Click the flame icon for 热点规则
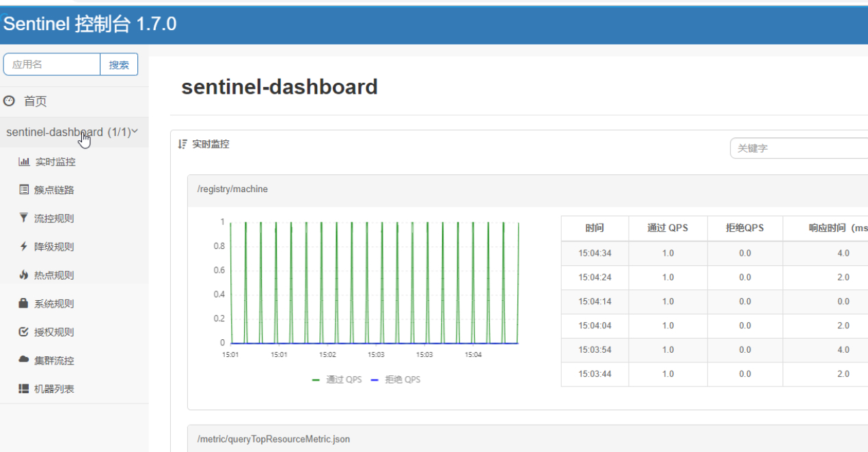This screenshot has height=452, width=868. pos(24,275)
